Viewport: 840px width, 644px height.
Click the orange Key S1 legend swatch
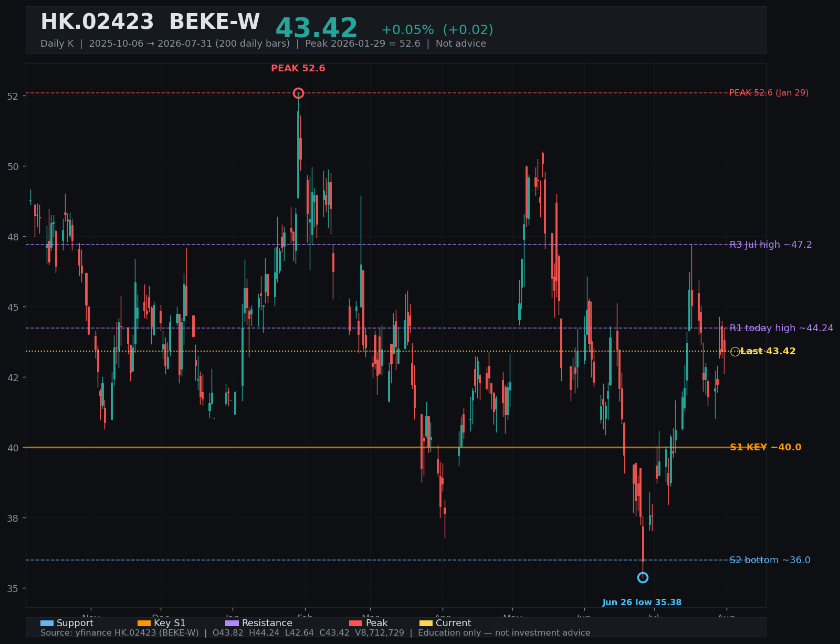144,623
